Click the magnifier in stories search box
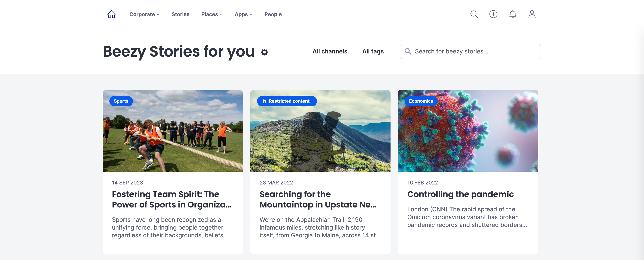 click(408, 51)
